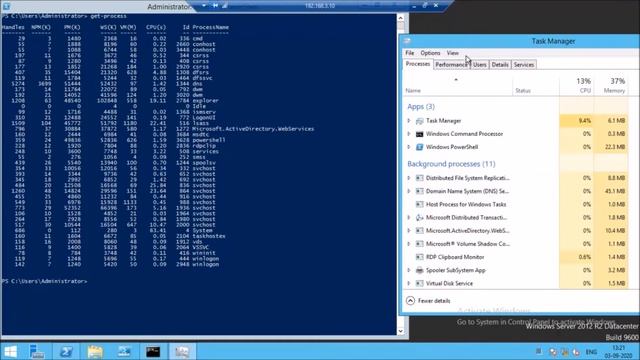The width and height of the screenshot is (640, 360).
Task: Open the Start menu
Action: tap(10, 351)
